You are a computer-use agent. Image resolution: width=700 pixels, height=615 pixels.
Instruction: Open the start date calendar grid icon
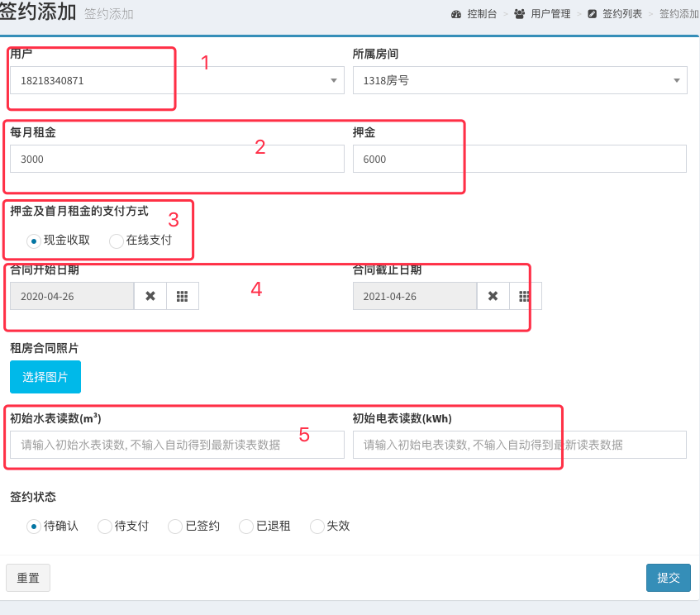(x=182, y=296)
